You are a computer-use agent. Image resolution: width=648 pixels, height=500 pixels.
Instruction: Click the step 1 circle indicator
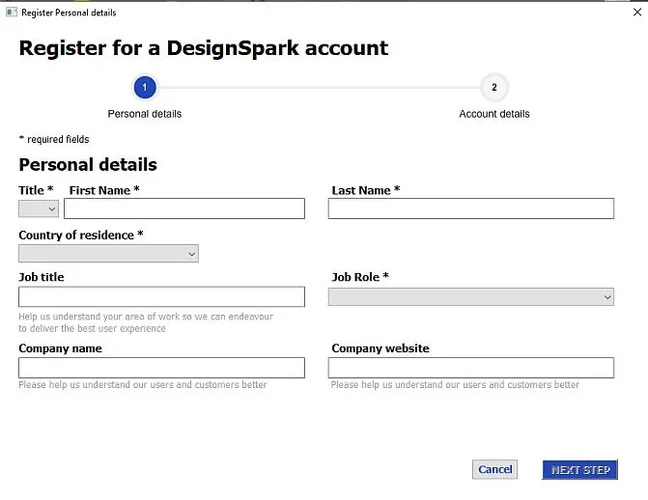coord(144,88)
